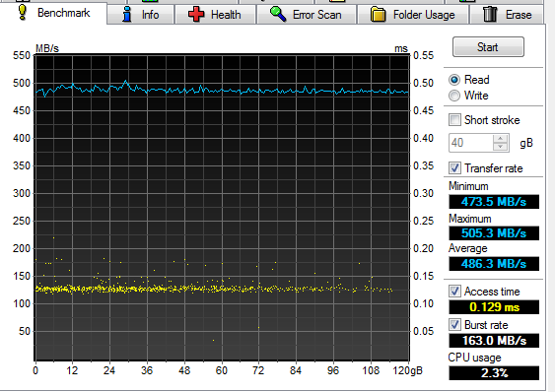This screenshot has width=555, height=392.
Task: Select the Read radio button
Action: tap(454, 80)
